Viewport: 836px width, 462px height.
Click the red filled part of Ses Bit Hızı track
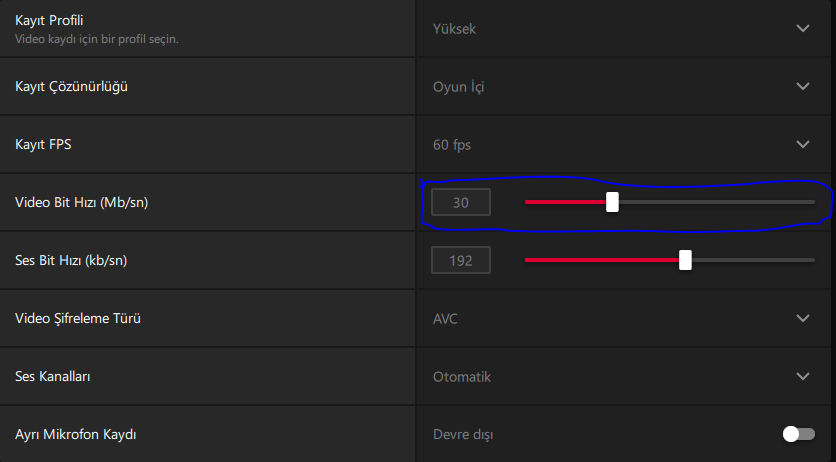600,260
